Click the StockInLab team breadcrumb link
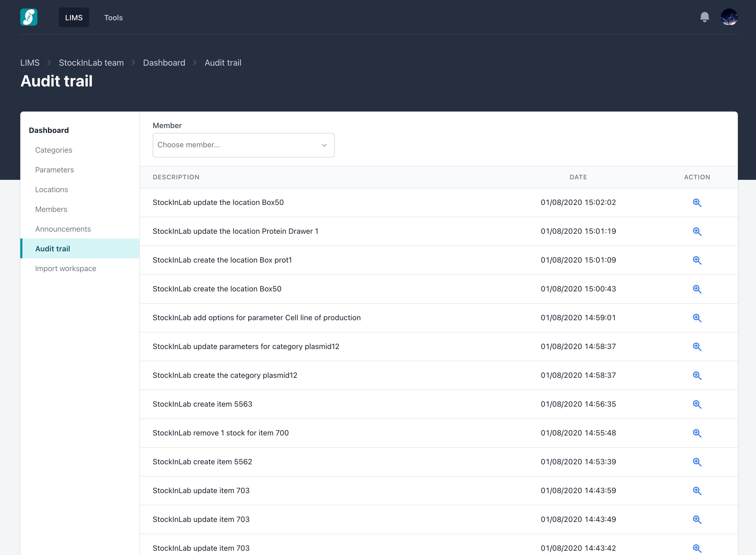Image resolution: width=756 pixels, height=555 pixels. (91, 63)
